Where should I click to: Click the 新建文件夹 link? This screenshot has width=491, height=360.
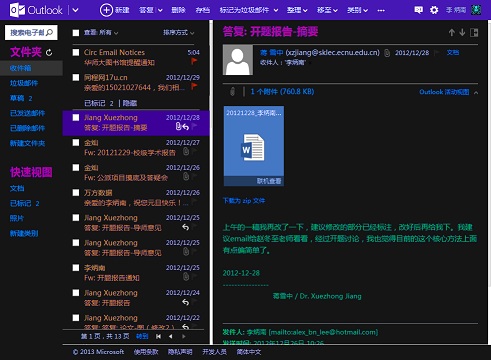(27, 143)
